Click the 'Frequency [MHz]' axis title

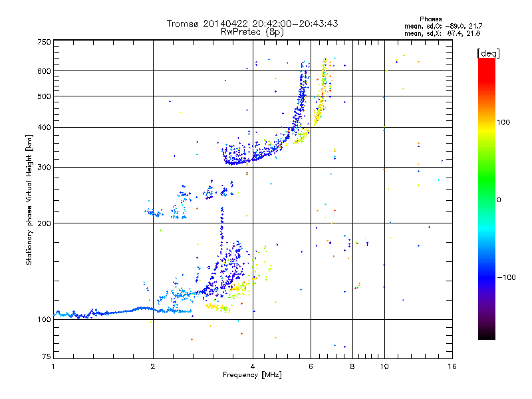pos(252,375)
